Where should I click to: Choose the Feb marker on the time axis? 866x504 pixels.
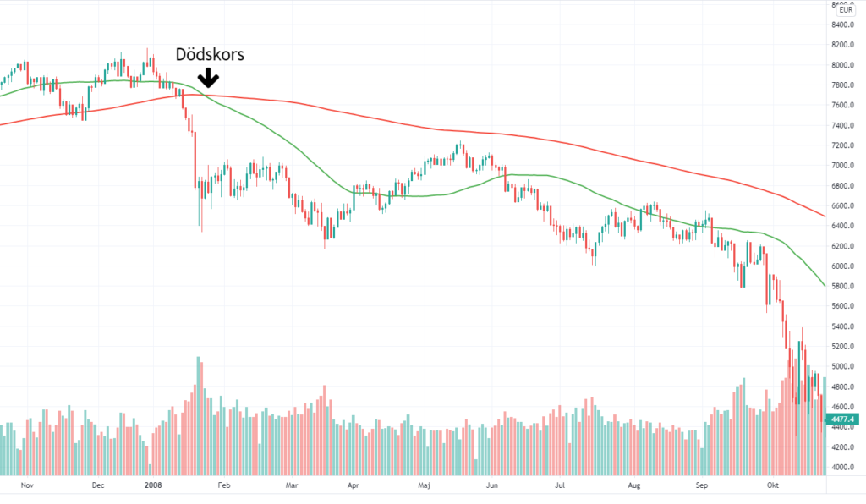[x=224, y=485]
